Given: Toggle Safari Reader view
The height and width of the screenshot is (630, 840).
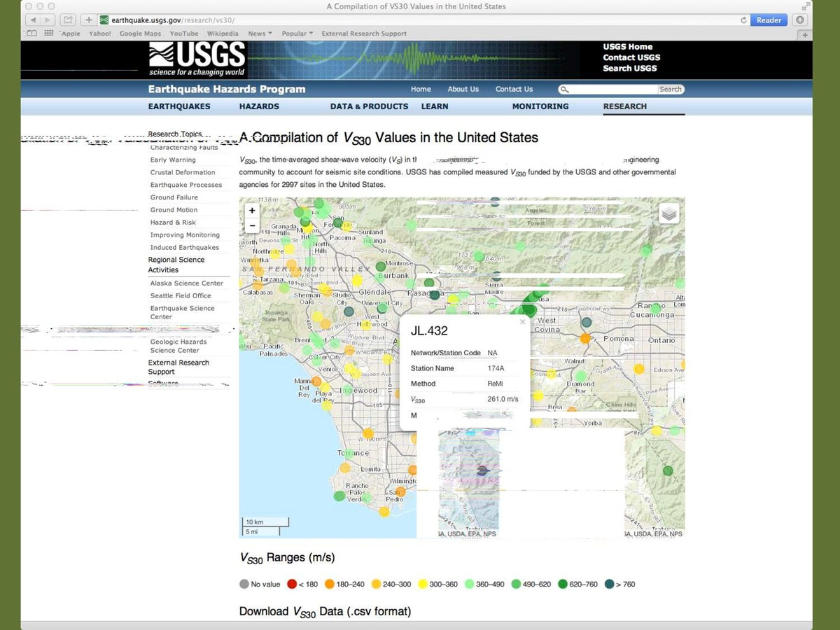Looking at the screenshot, I should coord(769,20).
